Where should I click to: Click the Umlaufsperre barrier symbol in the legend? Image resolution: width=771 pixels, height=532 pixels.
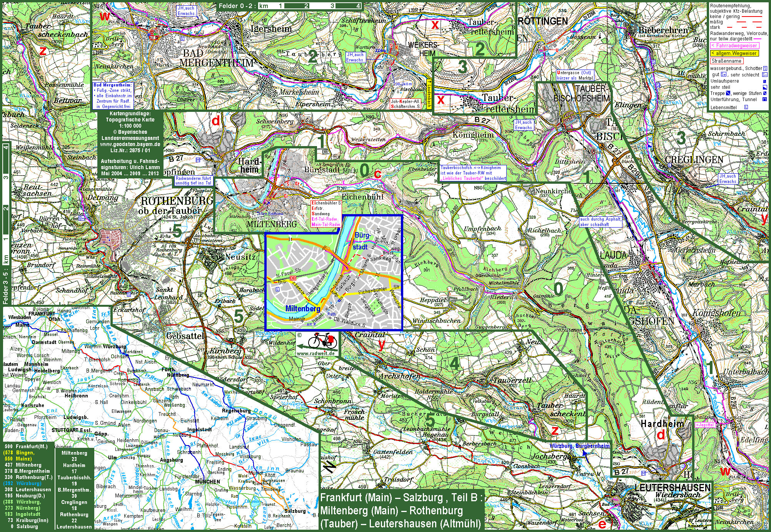764,81
